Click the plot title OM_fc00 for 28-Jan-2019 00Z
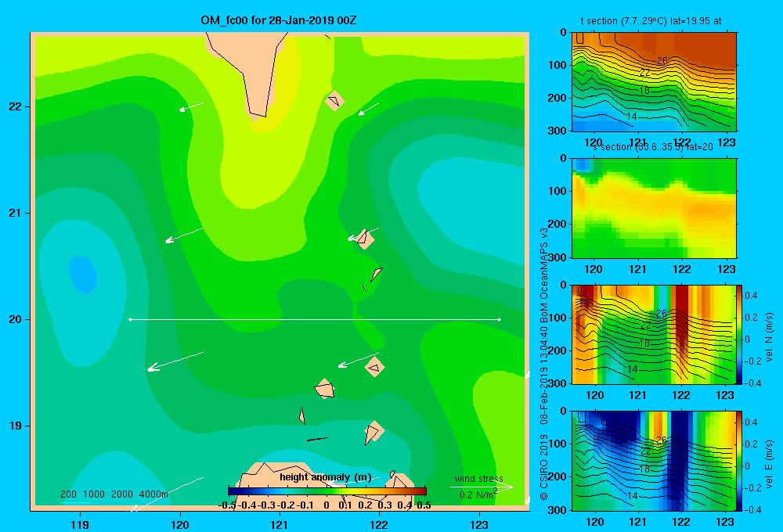 coord(278,20)
